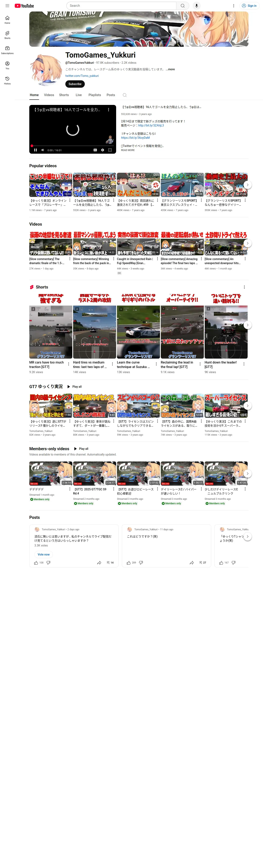
Task: Open options menu for Shorts shelf
Action: coord(244,287)
